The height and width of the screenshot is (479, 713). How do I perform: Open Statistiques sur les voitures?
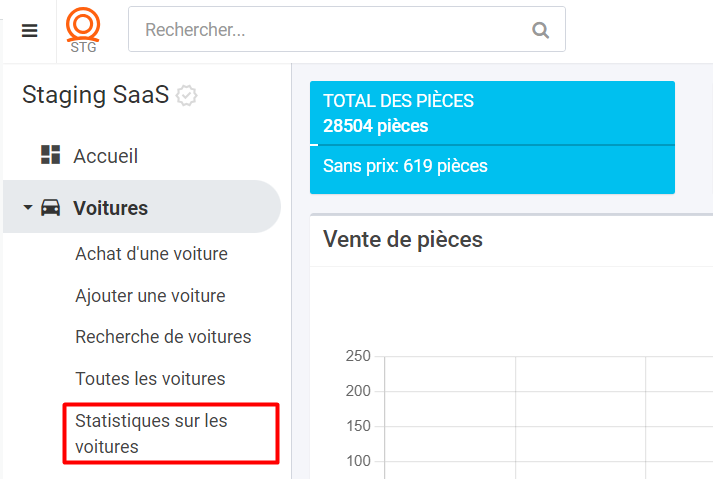[x=171, y=434]
